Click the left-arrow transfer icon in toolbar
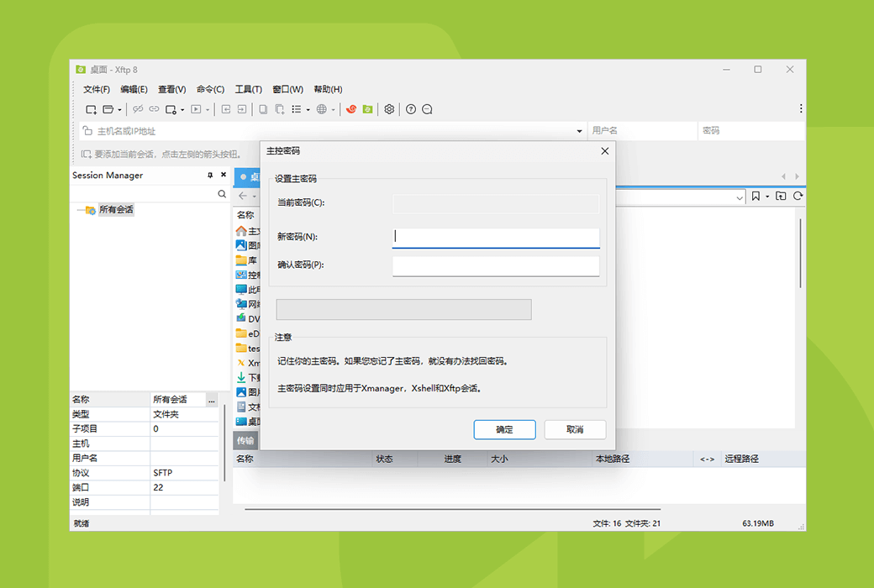 coord(226,109)
